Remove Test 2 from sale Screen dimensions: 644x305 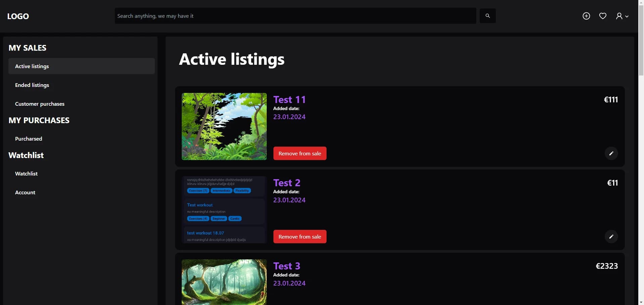point(300,237)
